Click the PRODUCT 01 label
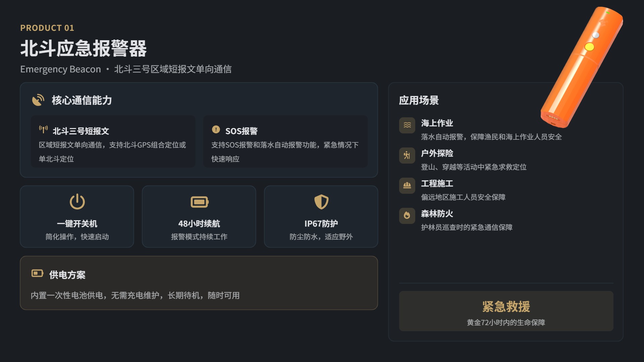This screenshot has width=644, height=362. tap(47, 28)
